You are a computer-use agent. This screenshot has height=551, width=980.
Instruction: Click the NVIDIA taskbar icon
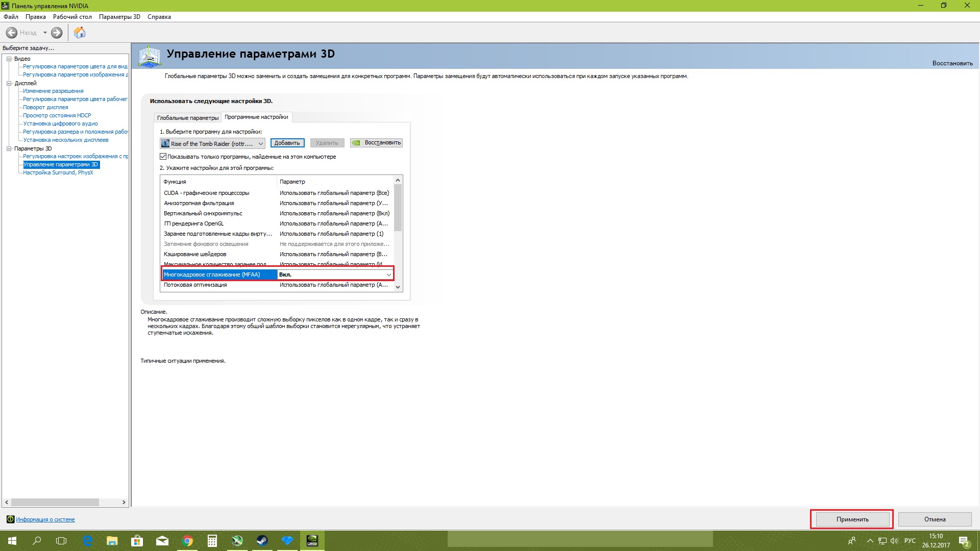pos(312,541)
